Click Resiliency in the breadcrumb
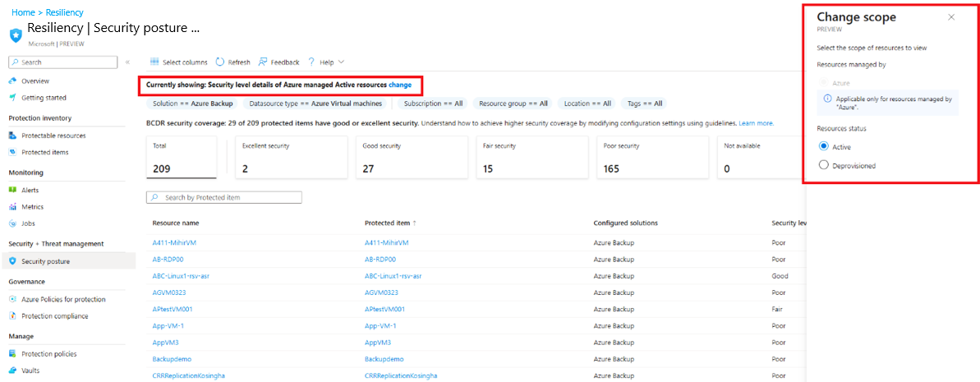The height and width of the screenshot is (382, 980). pyautogui.click(x=64, y=12)
